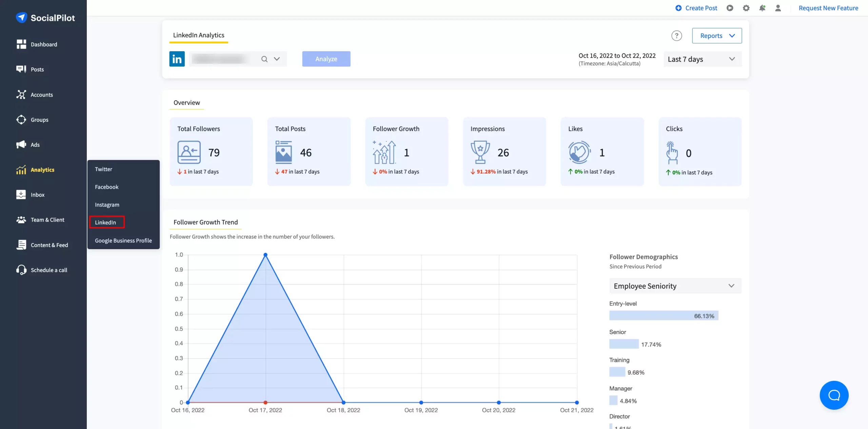Open the video tutorial play icon
Screen dimensions: 868x429
730,8
